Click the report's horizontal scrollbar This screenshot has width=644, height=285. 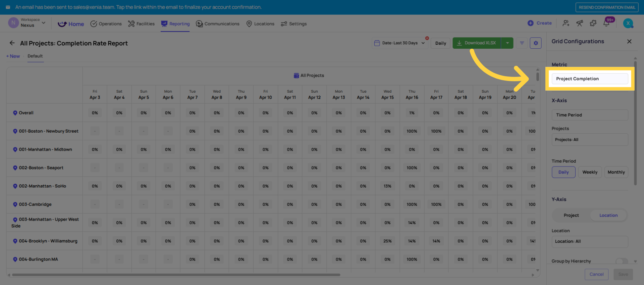click(176, 275)
